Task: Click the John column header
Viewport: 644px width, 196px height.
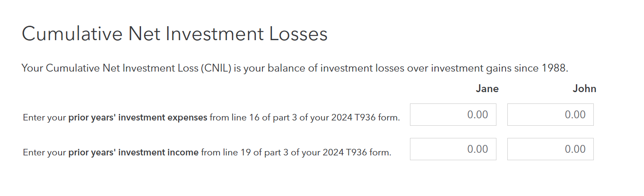Action: tap(584, 89)
